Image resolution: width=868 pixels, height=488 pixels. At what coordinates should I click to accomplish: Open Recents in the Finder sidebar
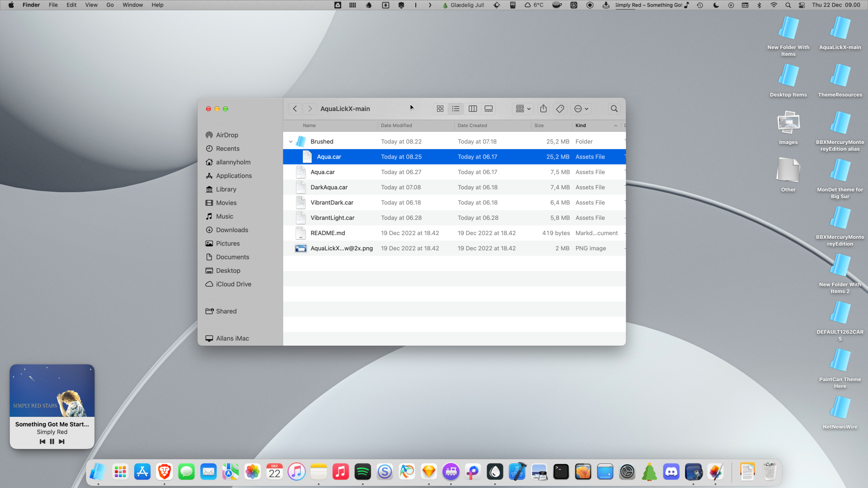[x=222, y=149]
